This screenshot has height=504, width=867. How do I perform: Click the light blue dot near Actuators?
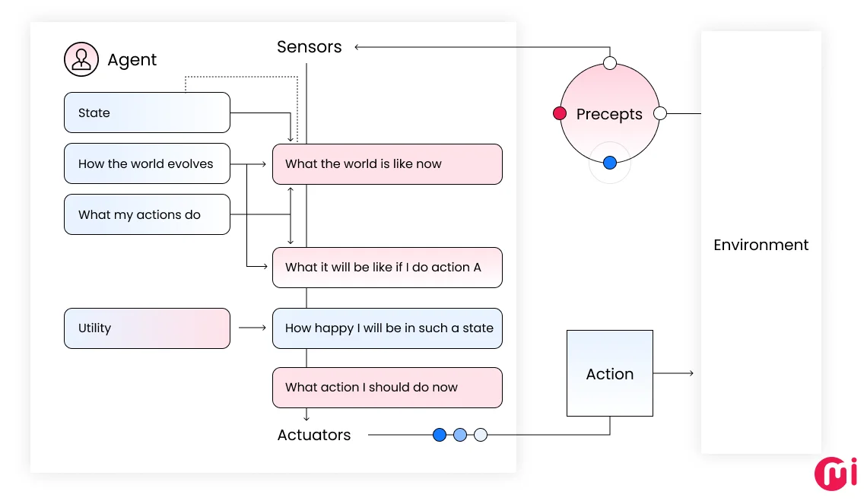click(459, 435)
